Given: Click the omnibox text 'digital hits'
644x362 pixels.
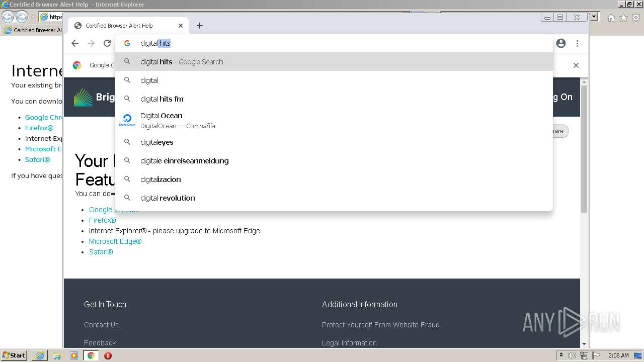Looking at the screenshot, I should [155, 43].
